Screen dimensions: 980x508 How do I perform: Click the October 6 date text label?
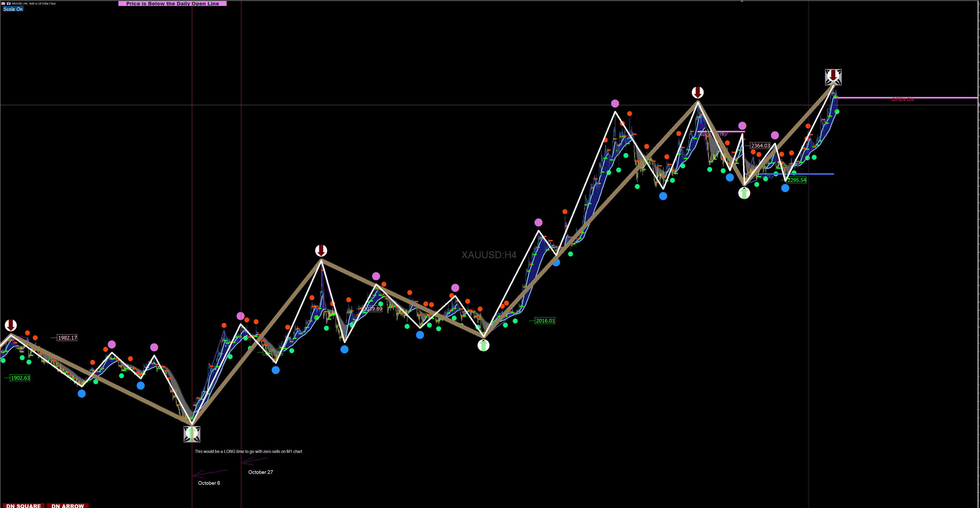pos(209,483)
